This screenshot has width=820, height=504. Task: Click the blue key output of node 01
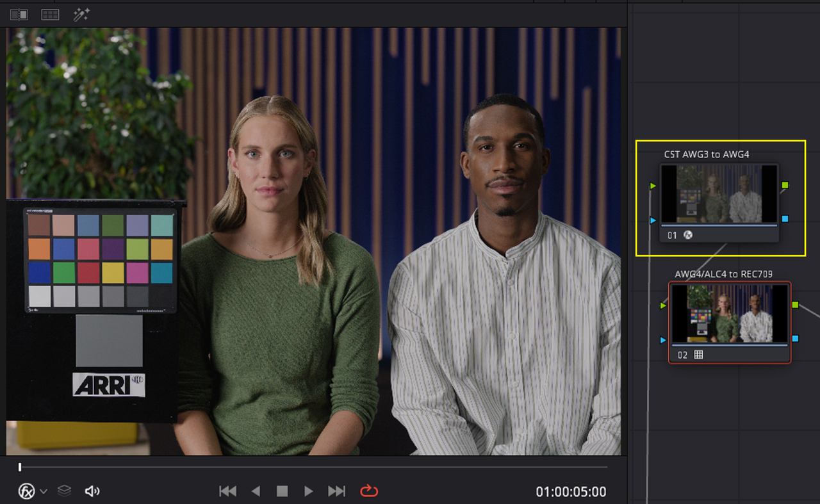point(785,219)
